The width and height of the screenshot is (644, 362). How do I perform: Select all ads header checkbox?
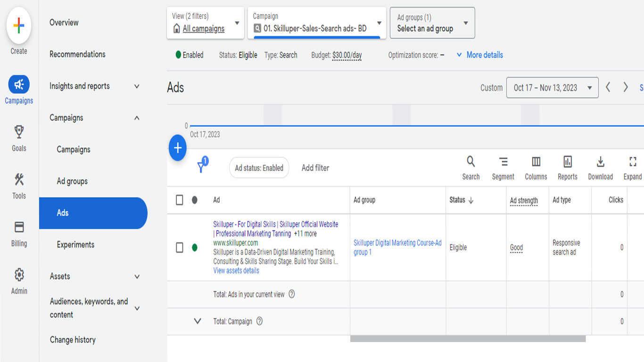coord(180,200)
